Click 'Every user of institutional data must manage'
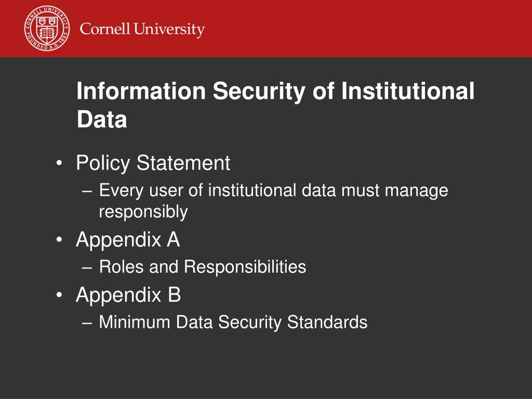Screen dimensions: 532x399 273,190
